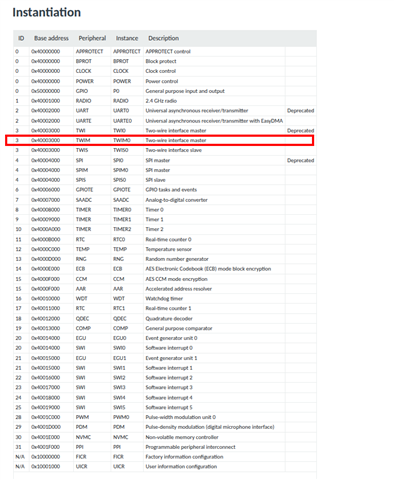Select the 'Power control' description
The height and width of the screenshot is (480, 394).
162,81
